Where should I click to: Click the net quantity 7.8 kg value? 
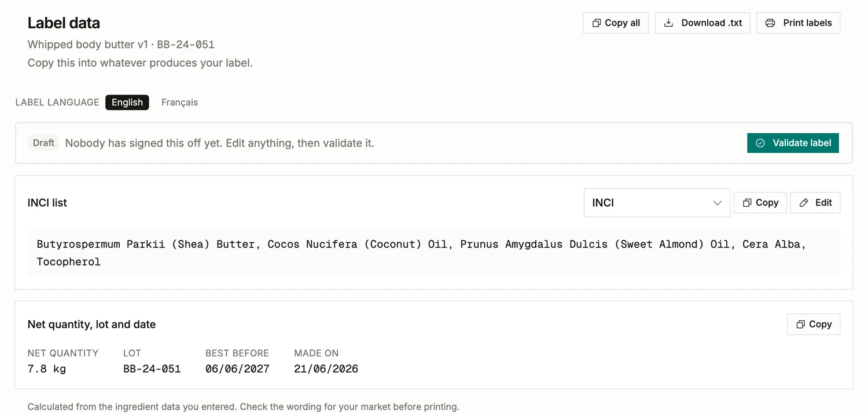click(47, 369)
